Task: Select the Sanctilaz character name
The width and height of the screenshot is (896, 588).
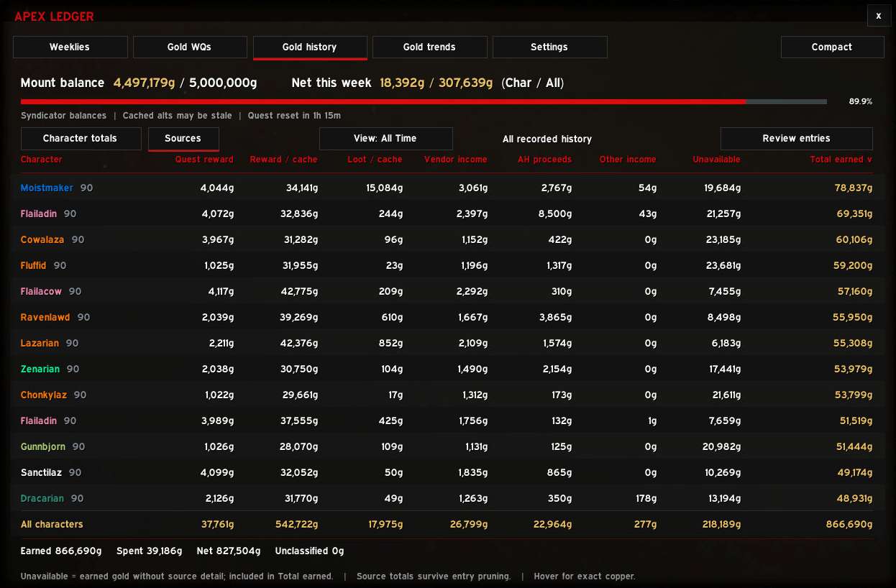Action: click(x=41, y=472)
